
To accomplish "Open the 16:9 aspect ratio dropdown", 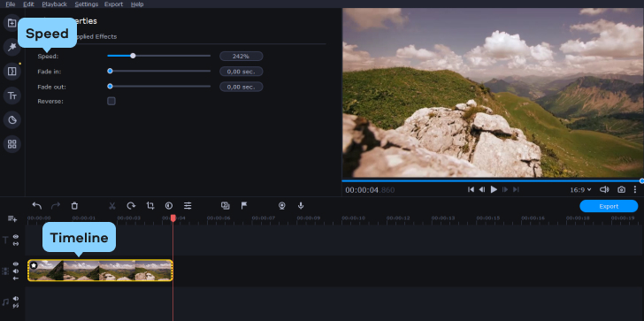I will [x=580, y=189].
